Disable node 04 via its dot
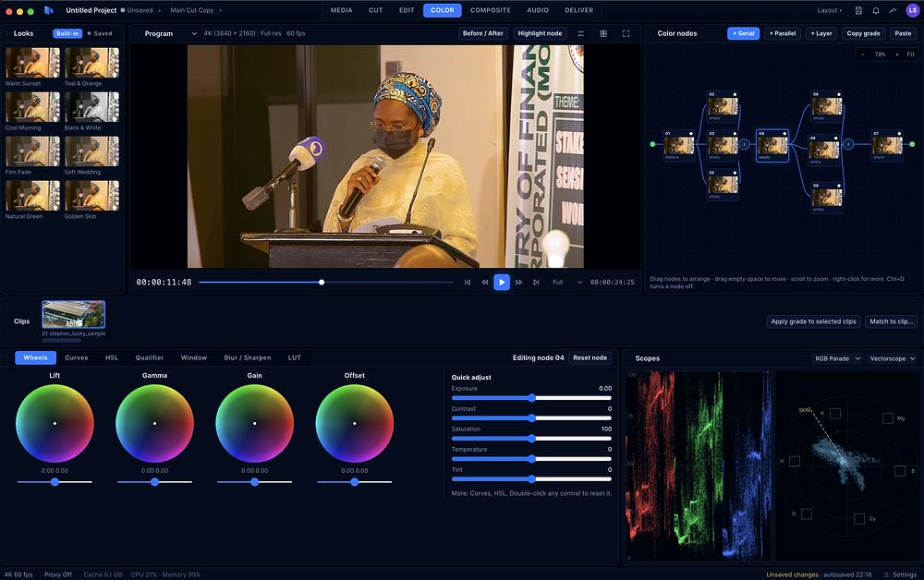This screenshot has width=924, height=580. (784, 134)
